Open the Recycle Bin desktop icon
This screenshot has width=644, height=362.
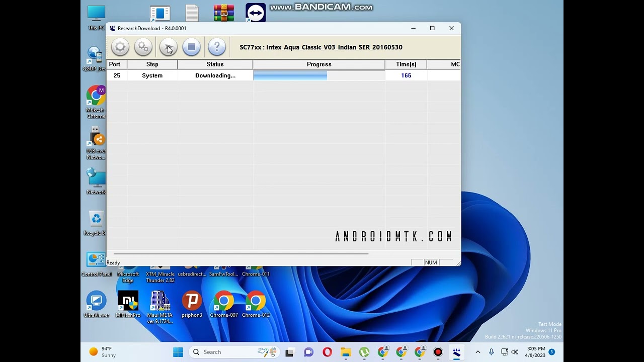[96, 223]
